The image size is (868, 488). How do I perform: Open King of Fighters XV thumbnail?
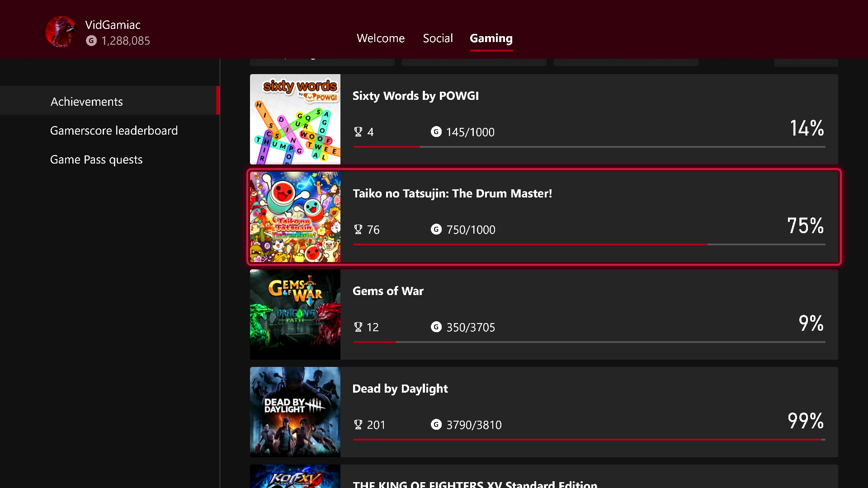point(295,477)
